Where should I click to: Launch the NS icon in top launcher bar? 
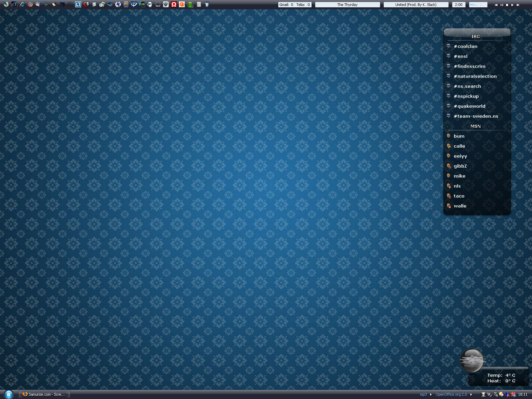point(142,4)
